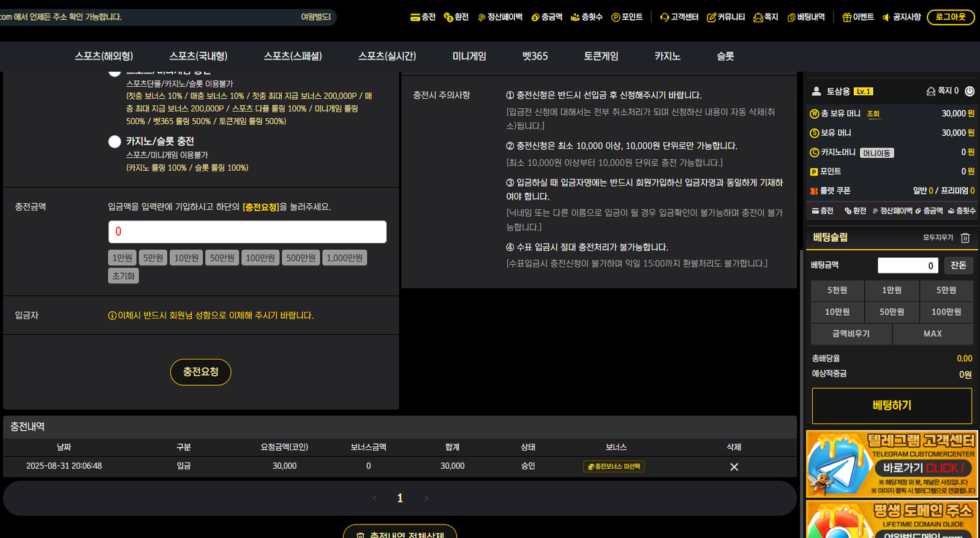Go to previous page arrow in pagination
This screenshot has height=538, width=980.
tap(374, 498)
